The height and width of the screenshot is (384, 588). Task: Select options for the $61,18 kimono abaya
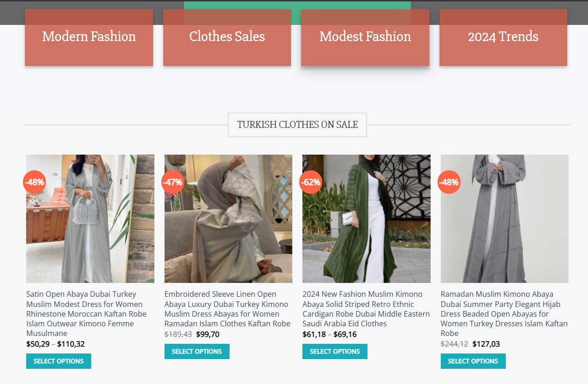[335, 351]
